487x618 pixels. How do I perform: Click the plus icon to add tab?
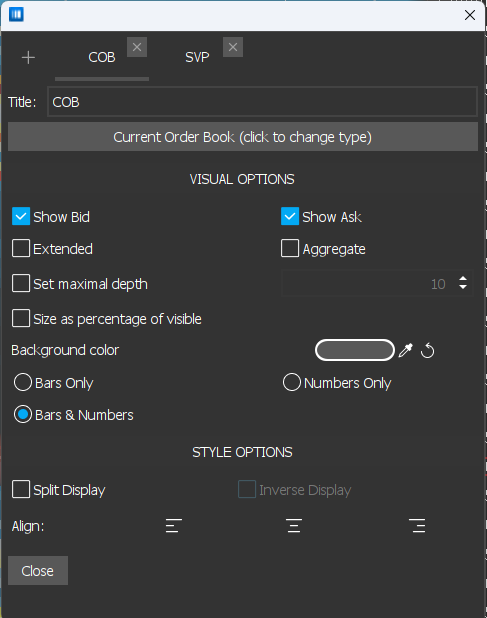click(x=28, y=58)
